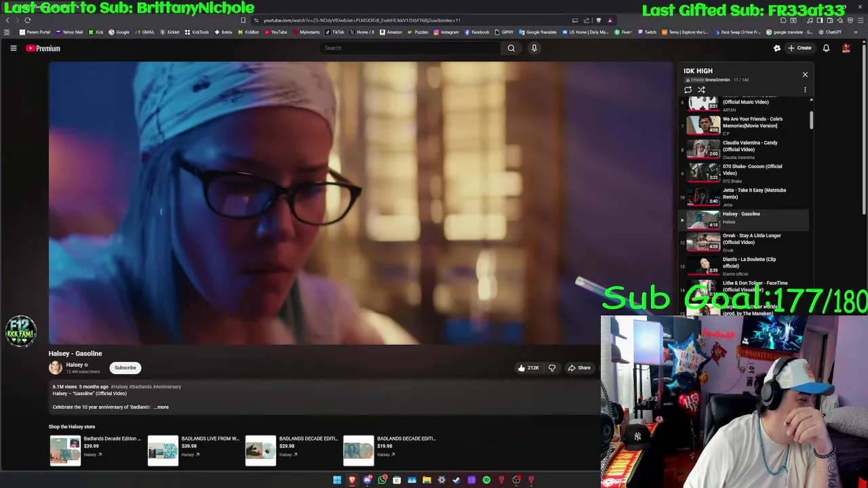Viewport: 868px width, 488px height.
Task: Open OBS Studio from taskbar
Action: coord(516,480)
